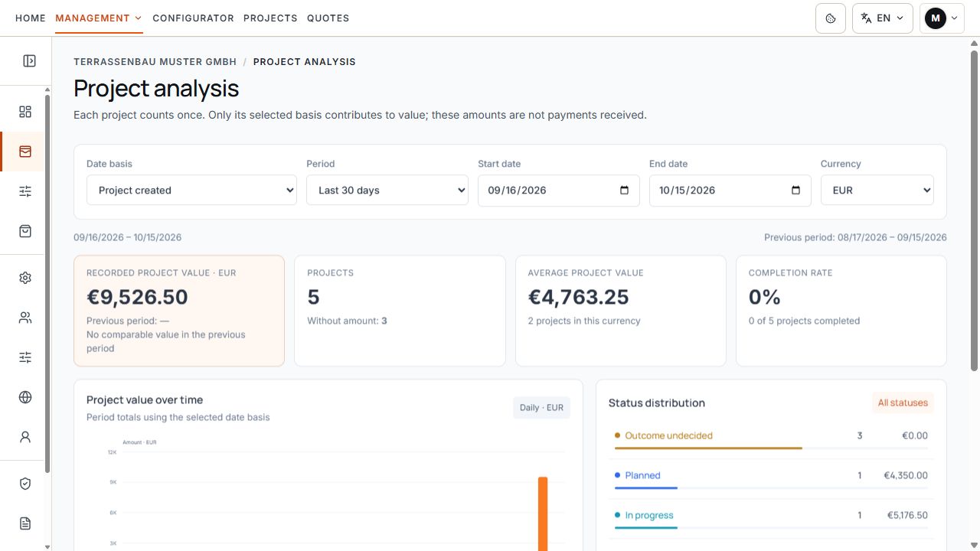Click the In progress amount €5,176.50
Viewport: 980px width, 551px height.
(907, 515)
